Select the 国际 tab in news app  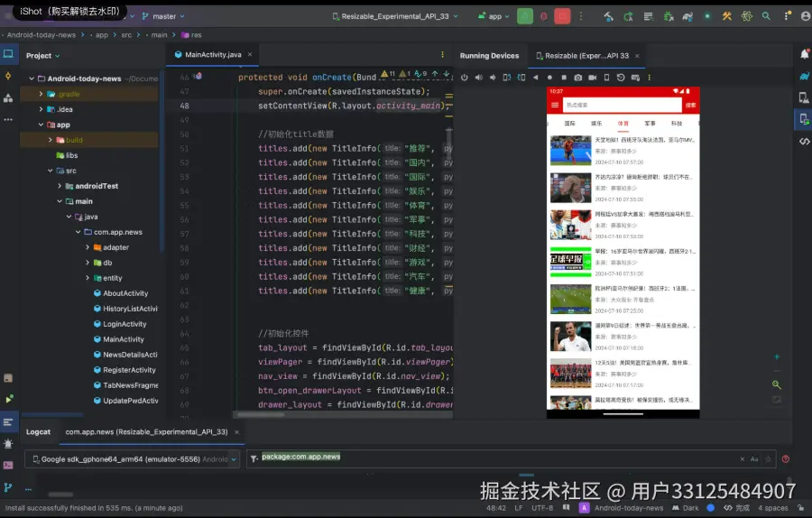569,124
